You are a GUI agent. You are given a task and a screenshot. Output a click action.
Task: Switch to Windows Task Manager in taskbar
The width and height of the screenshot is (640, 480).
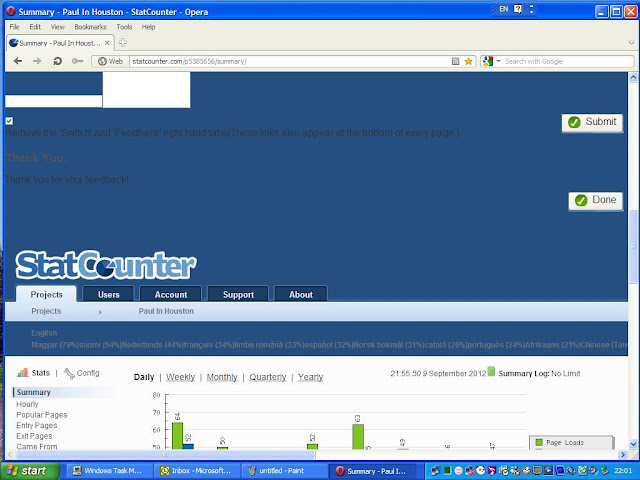tap(108, 471)
